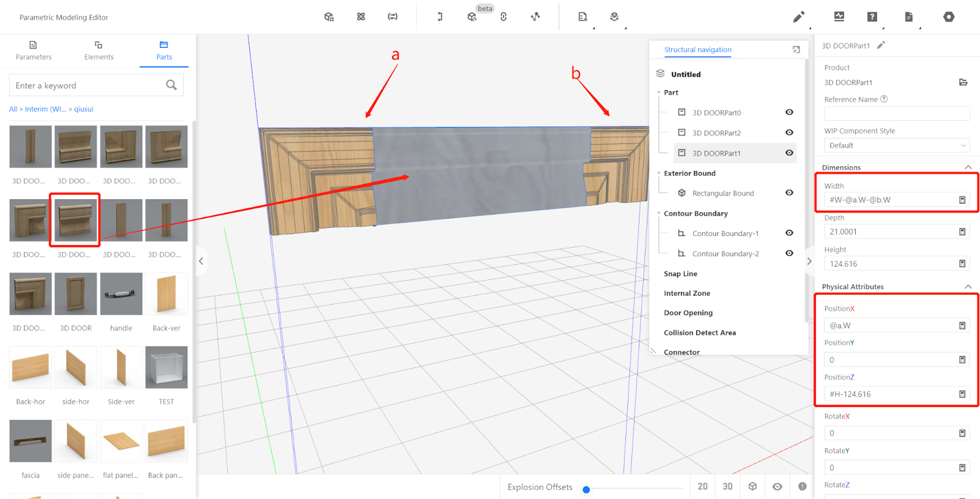Click the warning icon in bottom bar
The height and width of the screenshot is (499, 980).
click(802, 486)
